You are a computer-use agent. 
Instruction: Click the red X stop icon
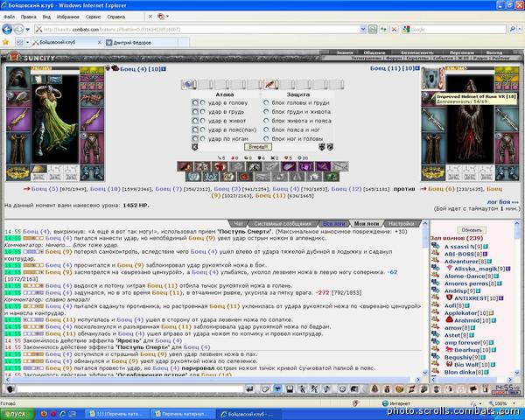(x=394, y=30)
